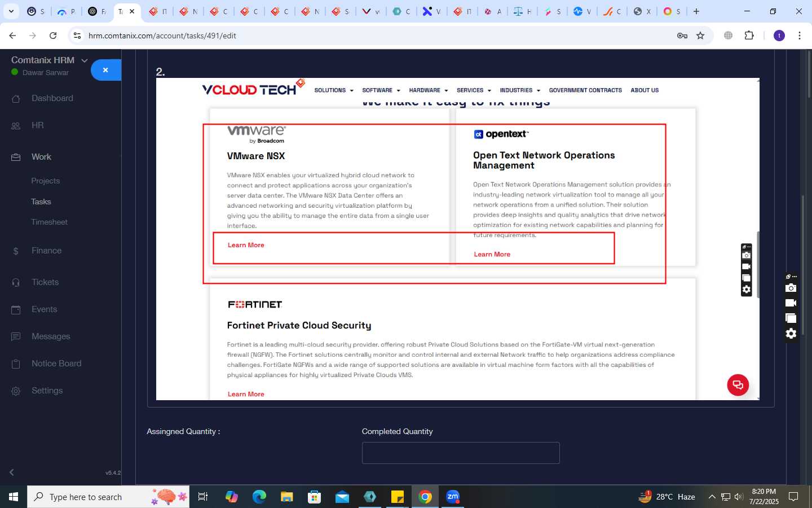Open the tab search dropdown arrow

(11, 11)
